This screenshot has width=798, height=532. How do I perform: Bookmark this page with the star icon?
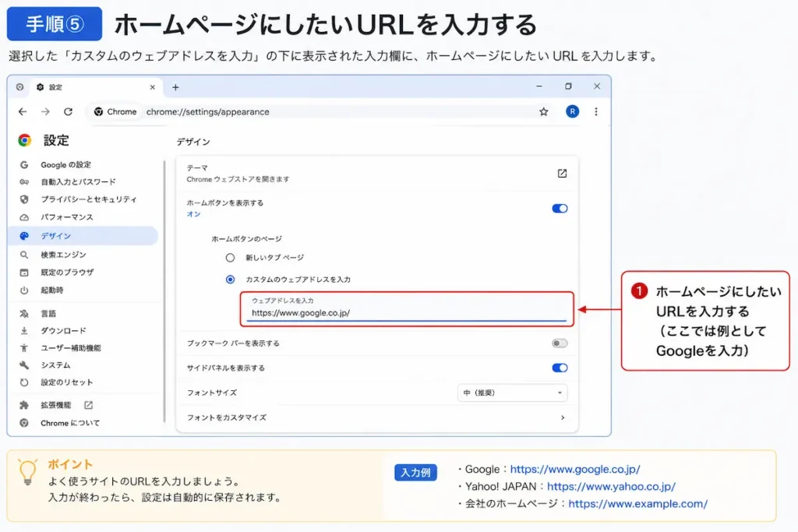coord(543,111)
